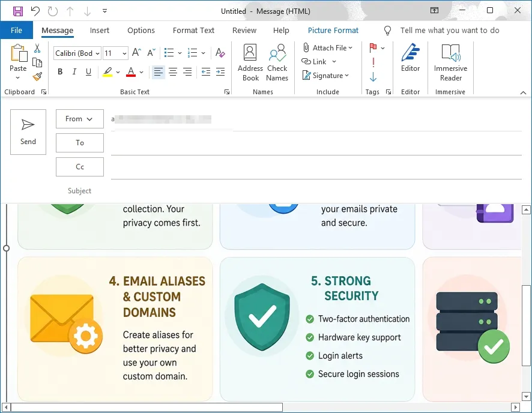The width and height of the screenshot is (532, 413).
Task: Switch to the Message tab
Action: coord(57,30)
